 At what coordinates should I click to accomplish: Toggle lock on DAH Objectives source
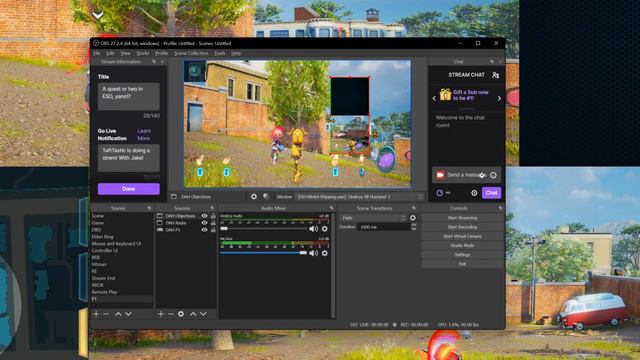point(213,216)
